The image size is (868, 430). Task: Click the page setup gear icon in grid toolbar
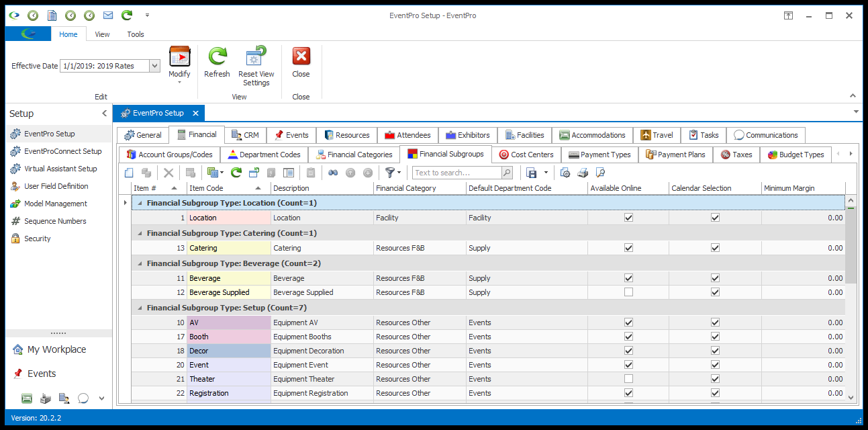point(565,173)
